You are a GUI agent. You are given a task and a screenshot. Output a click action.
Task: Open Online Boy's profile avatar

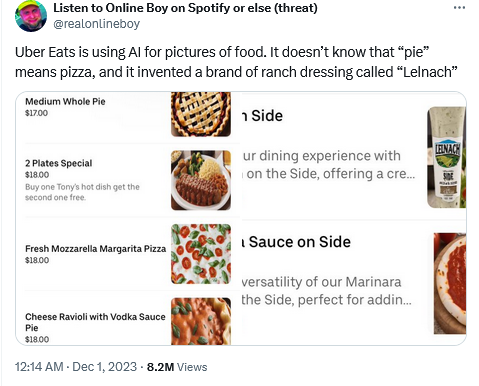coord(31,16)
